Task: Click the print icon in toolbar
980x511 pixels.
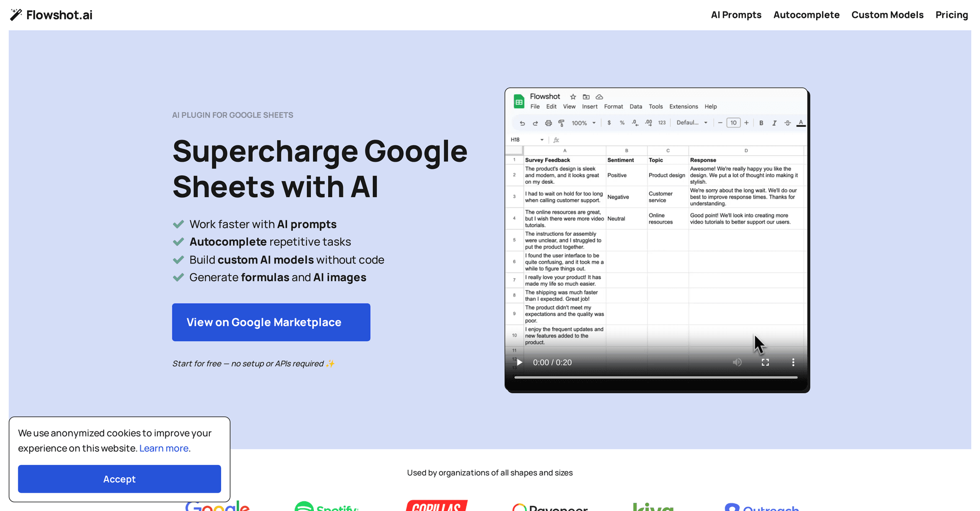Action: [548, 123]
